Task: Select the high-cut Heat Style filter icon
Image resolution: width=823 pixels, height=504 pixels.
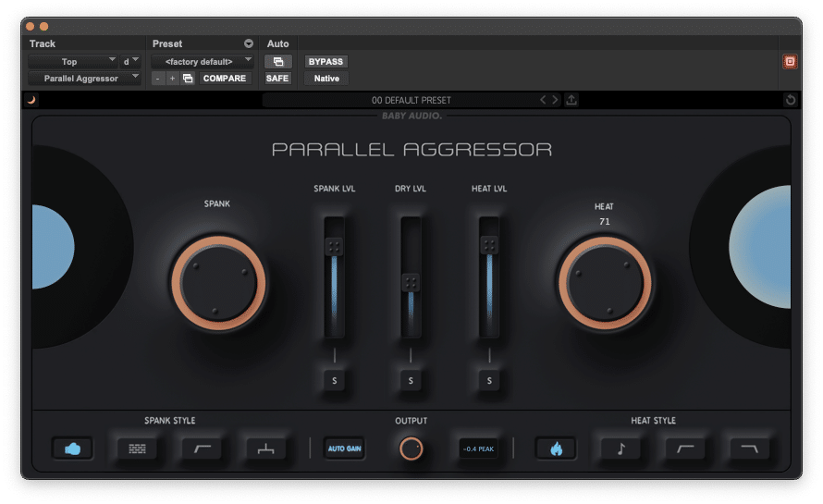Action: (750, 449)
